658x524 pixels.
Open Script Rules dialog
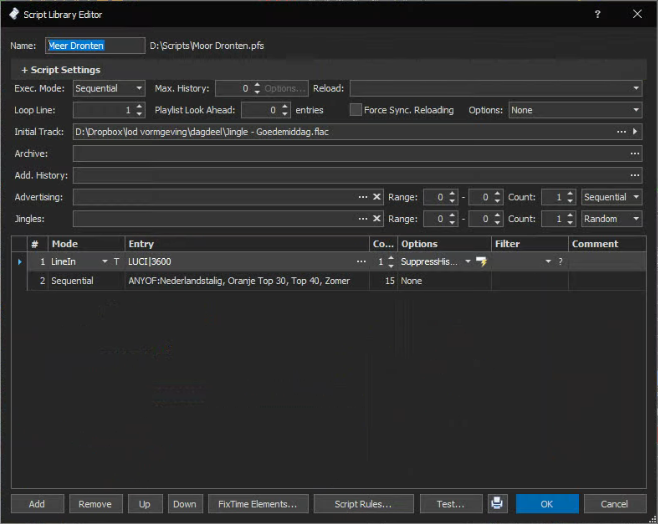(x=363, y=503)
